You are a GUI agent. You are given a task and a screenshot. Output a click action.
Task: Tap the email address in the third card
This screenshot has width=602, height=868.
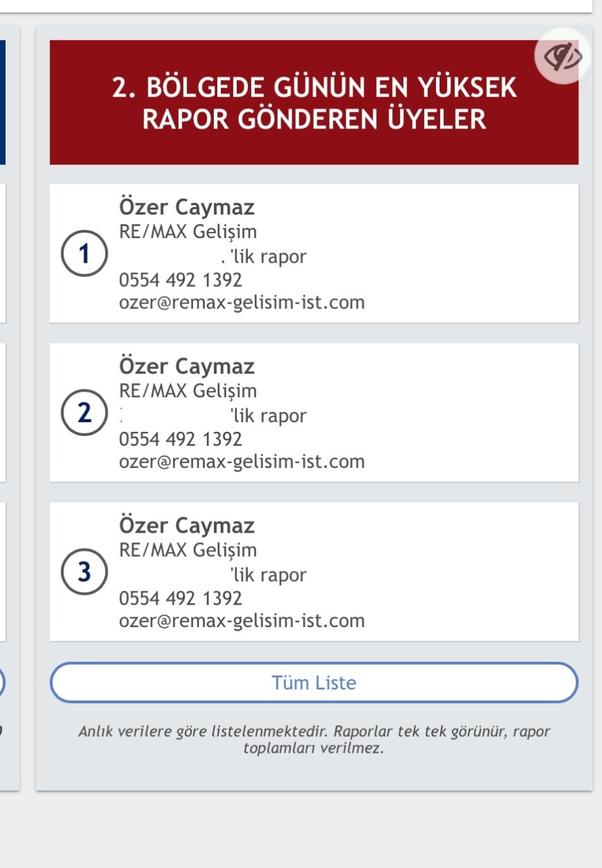pyautogui.click(x=242, y=621)
